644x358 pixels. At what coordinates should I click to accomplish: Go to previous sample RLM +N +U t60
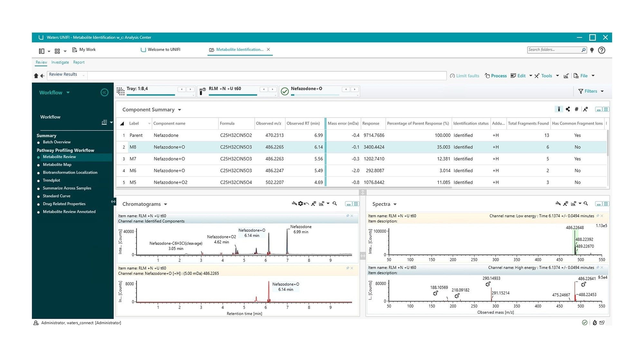(x=264, y=89)
